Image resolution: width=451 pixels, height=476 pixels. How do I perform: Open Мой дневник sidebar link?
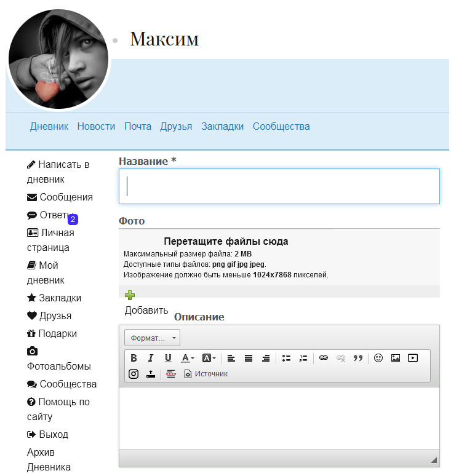46,272
